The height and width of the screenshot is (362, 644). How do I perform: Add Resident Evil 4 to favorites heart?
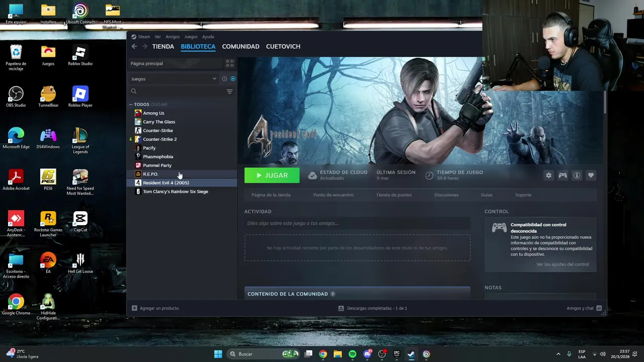tap(591, 175)
